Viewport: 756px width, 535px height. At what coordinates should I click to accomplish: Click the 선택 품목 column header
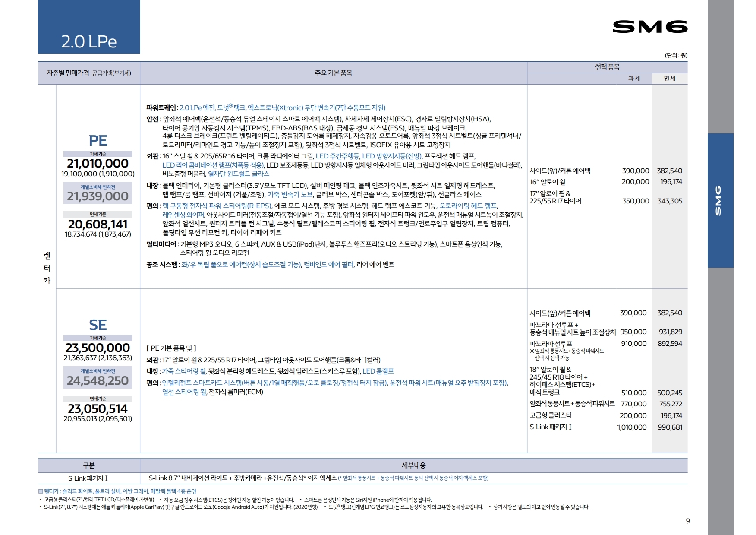pos(607,67)
